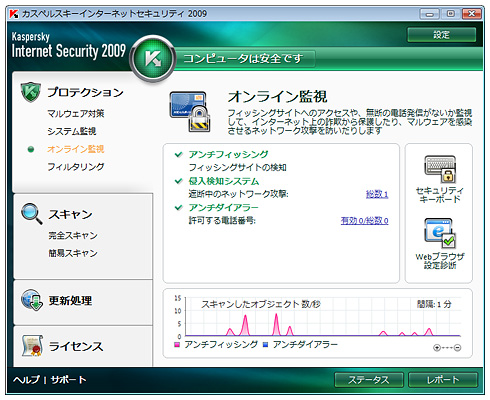490x400 pixels.
Task: Click the credit card padlock icon
Action: pos(190,112)
